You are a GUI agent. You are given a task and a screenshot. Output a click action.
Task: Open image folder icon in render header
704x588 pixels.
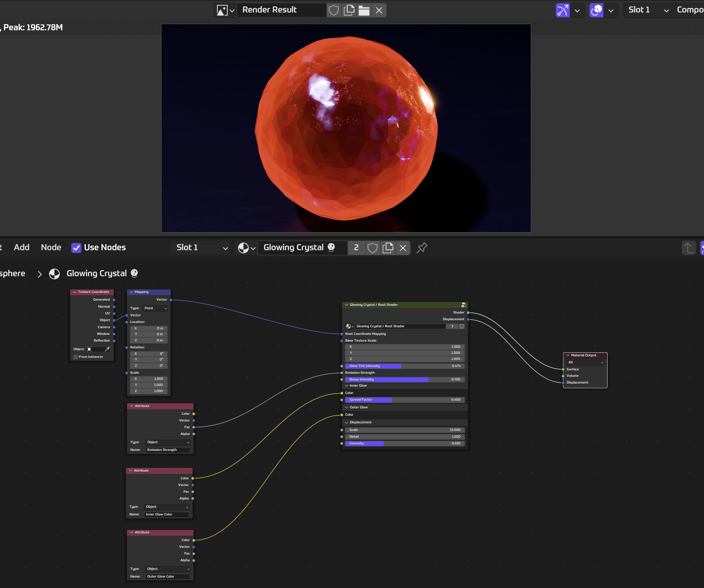pyautogui.click(x=364, y=10)
